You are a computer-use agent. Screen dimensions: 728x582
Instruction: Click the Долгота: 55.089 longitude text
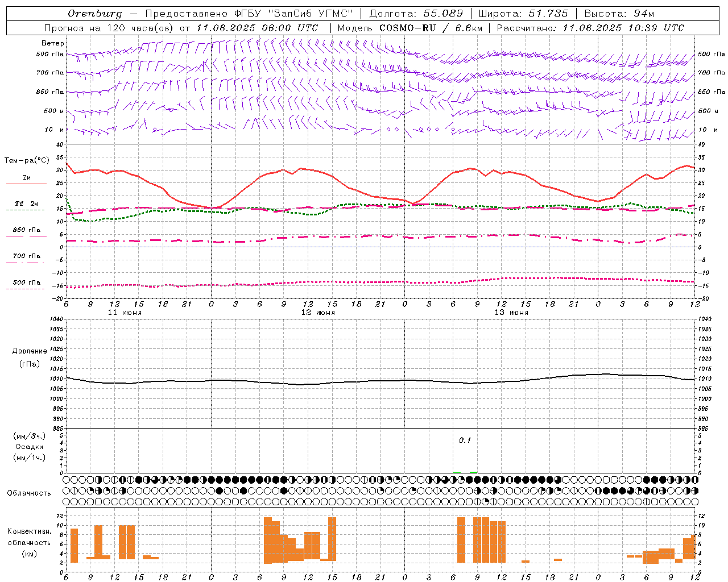click(x=416, y=14)
